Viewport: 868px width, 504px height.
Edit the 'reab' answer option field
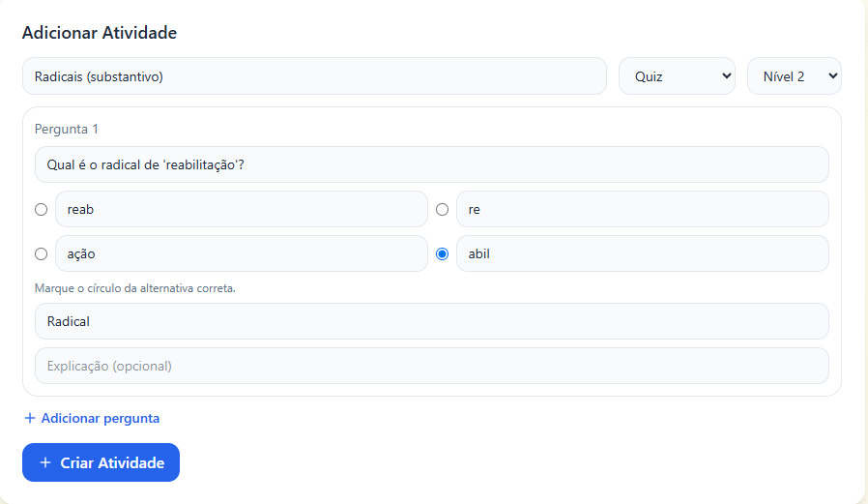(x=242, y=209)
